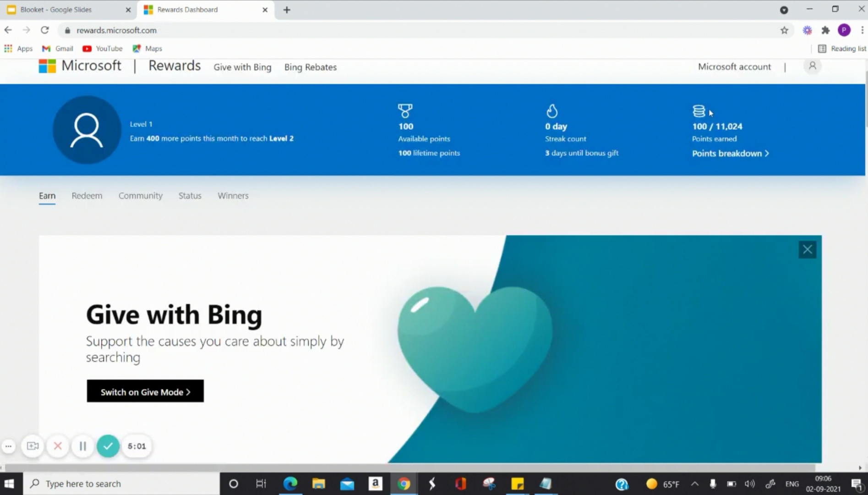
Task: Open Points breakdown
Action: click(731, 154)
